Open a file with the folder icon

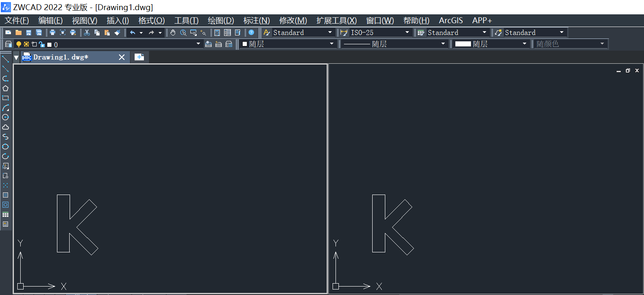pyautogui.click(x=18, y=32)
